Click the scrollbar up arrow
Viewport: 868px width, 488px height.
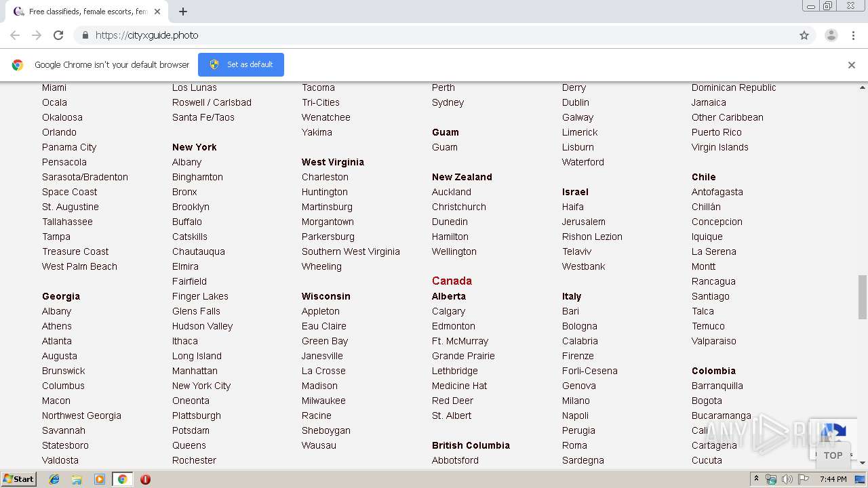[x=863, y=87]
